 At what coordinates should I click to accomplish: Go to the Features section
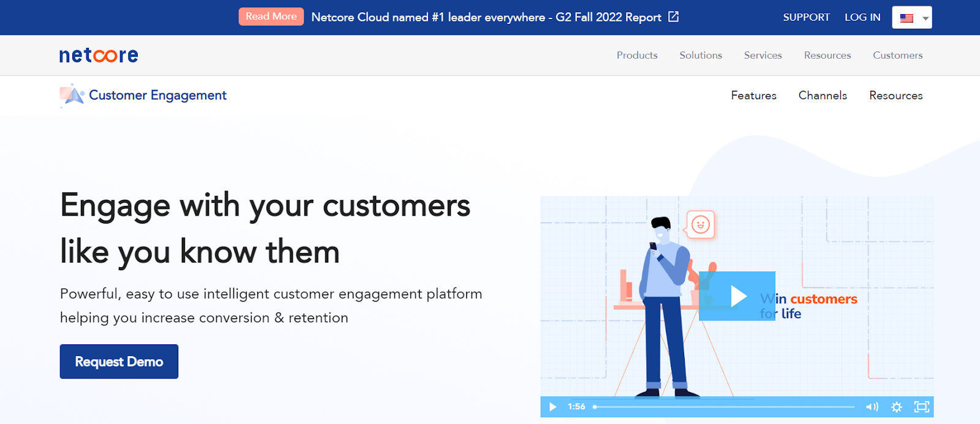[x=753, y=96]
